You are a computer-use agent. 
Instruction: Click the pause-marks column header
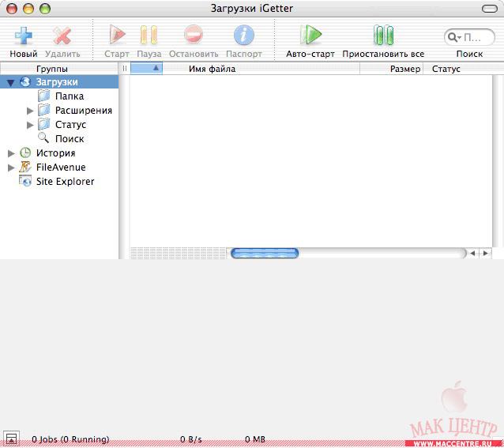click(x=125, y=69)
